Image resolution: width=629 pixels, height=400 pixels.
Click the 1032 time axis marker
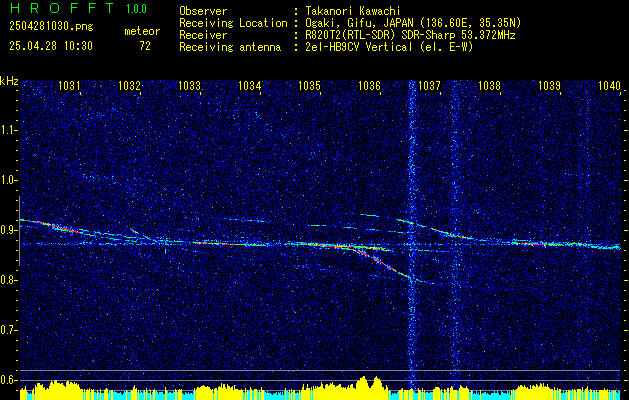pos(129,85)
